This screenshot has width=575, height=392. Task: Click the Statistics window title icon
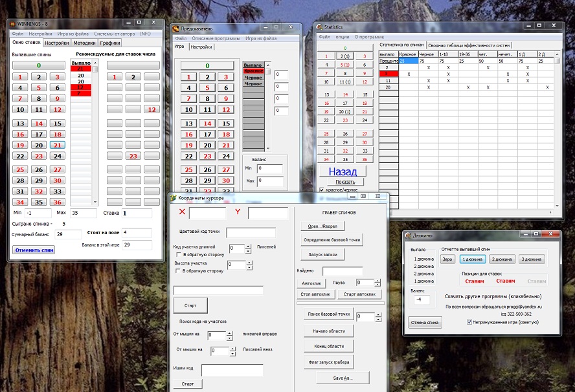point(320,27)
